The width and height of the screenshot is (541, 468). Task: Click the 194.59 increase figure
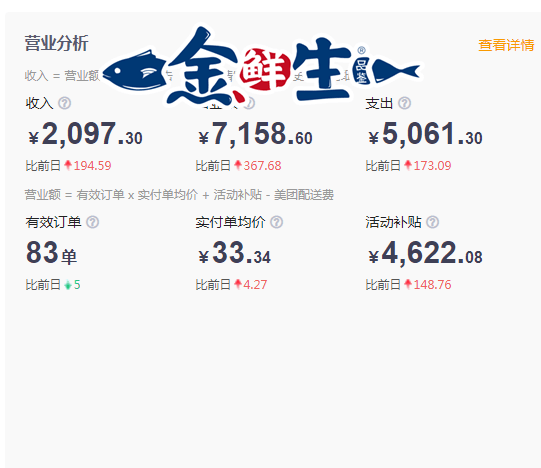click(x=92, y=166)
